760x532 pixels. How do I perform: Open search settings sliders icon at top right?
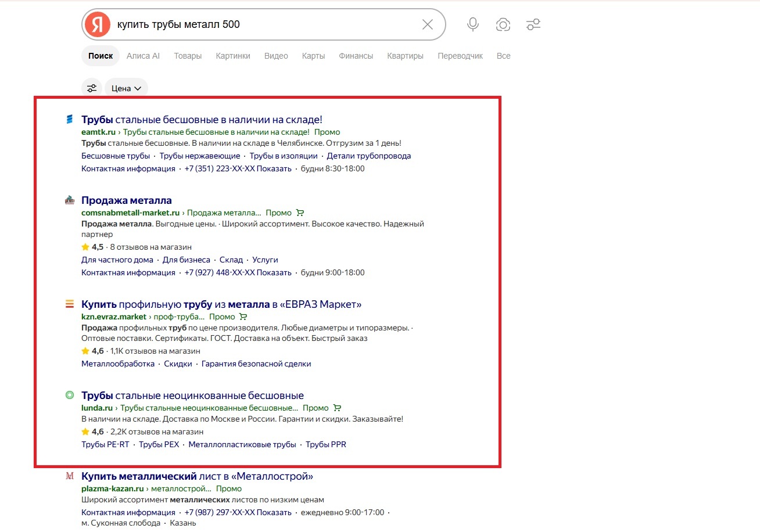pyautogui.click(x=533, y=24)
